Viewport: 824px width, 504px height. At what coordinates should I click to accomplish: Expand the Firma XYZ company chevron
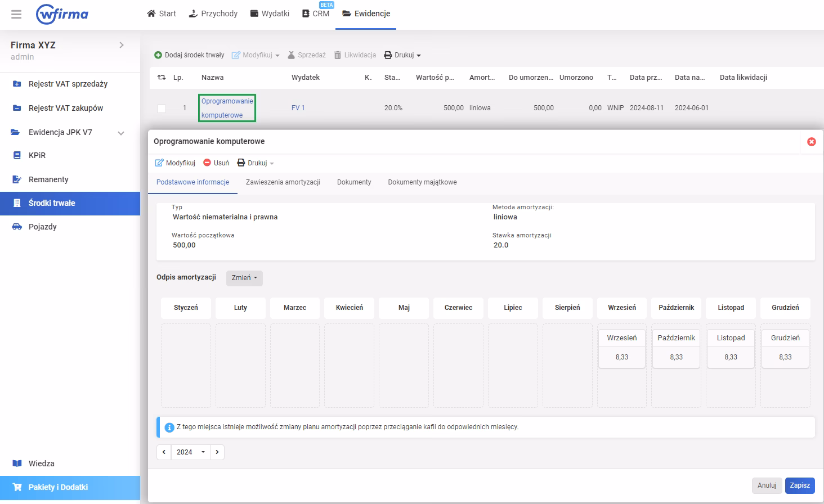tap(122, 45)
